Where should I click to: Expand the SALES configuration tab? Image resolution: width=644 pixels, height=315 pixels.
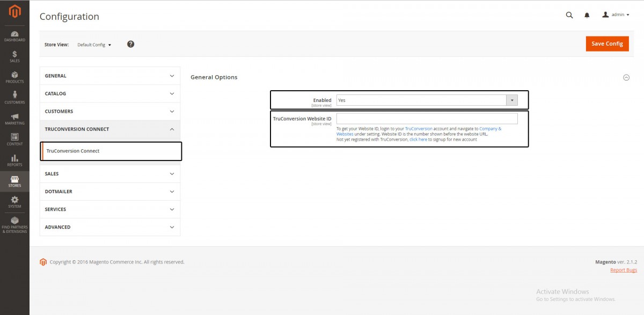pos(110,174)
